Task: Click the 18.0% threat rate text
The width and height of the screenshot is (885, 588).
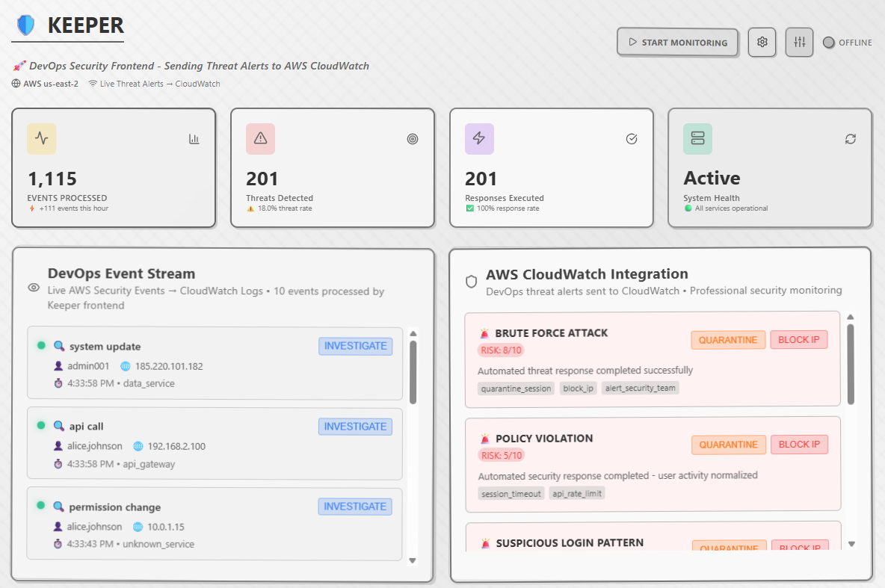Action: [285, 208]
